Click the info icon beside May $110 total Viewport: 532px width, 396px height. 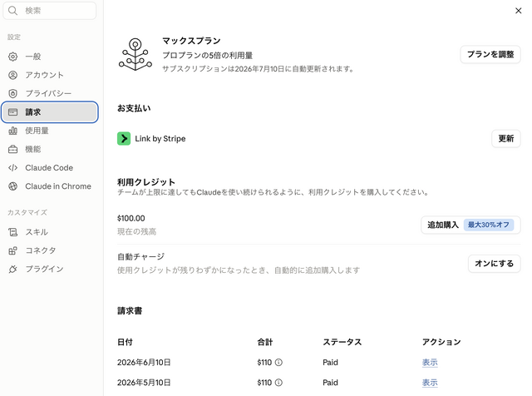click(x=278, y=383)
